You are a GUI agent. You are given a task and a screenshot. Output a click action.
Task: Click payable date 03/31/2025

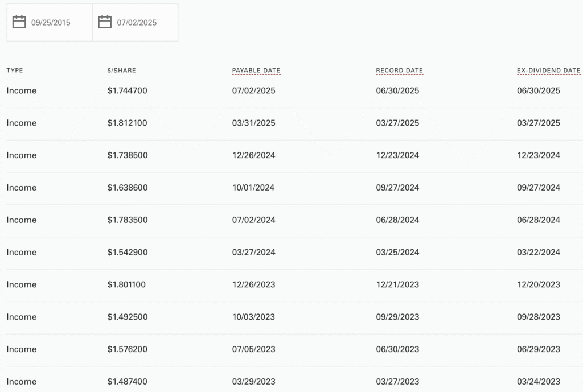253,123
